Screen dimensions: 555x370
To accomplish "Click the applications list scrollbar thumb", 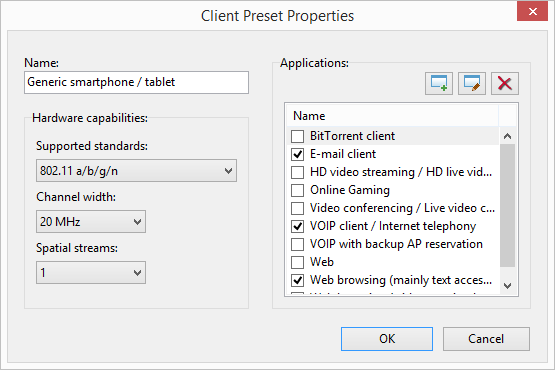I will coord(508,205).
